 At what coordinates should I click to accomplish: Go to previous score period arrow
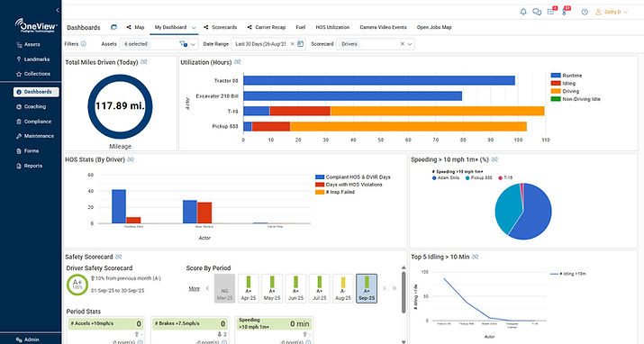207,288
